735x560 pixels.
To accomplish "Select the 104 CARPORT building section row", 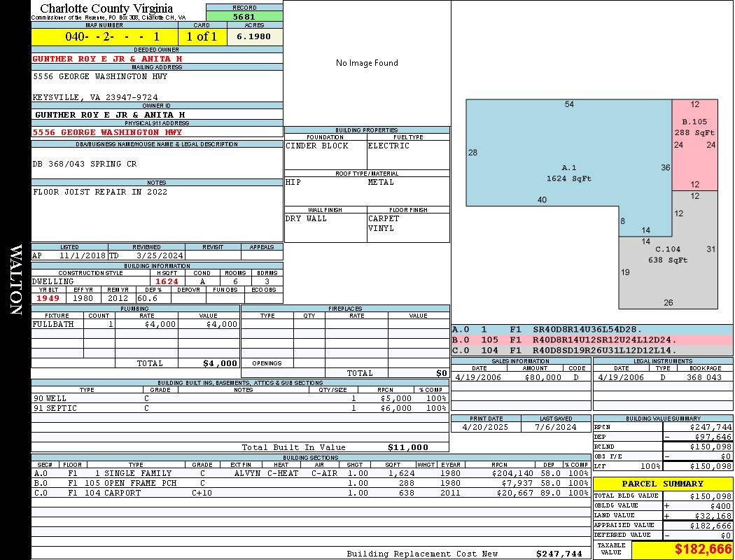I will tap(309, 493).
